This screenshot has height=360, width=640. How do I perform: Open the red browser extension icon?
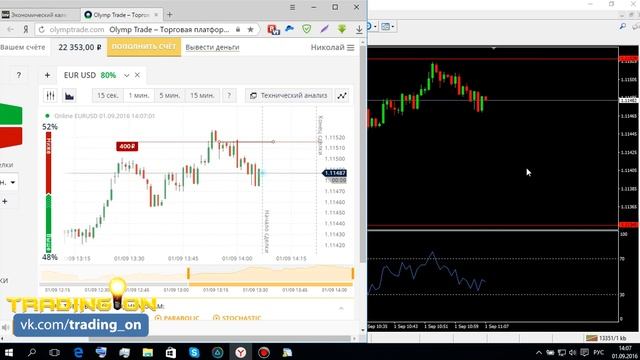click(x=273, y=29)
